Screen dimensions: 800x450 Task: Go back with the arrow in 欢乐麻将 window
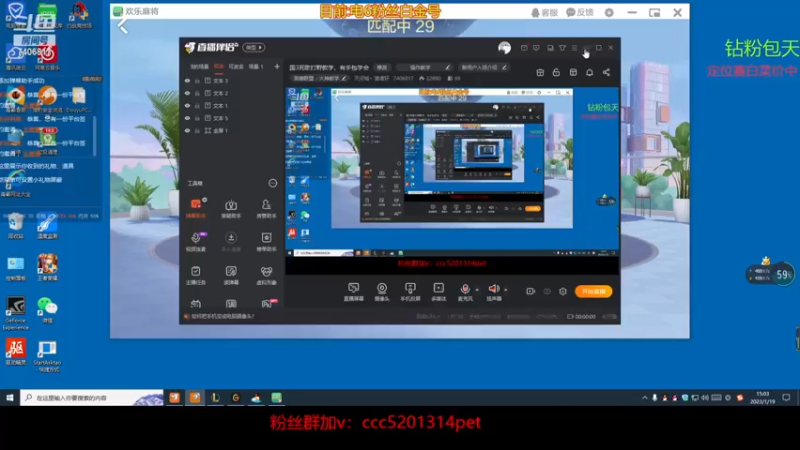[x=122, y=27]
